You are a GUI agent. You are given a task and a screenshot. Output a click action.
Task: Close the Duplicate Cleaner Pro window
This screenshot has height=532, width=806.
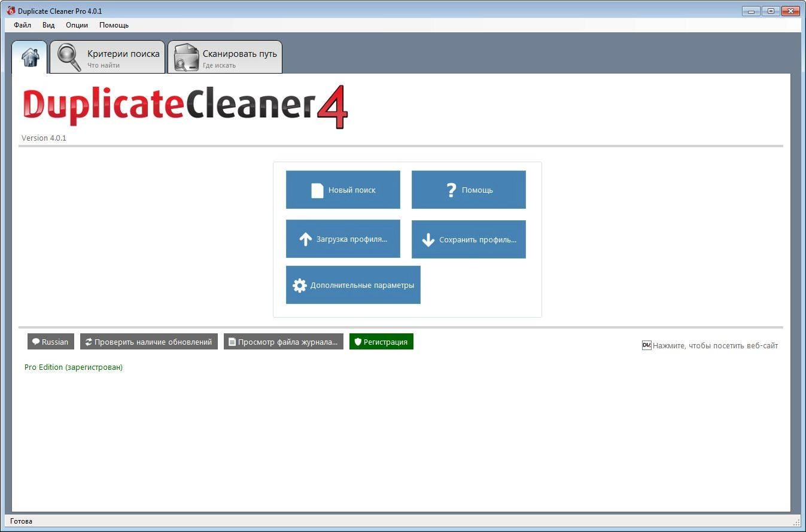click(x=791, y=11)
